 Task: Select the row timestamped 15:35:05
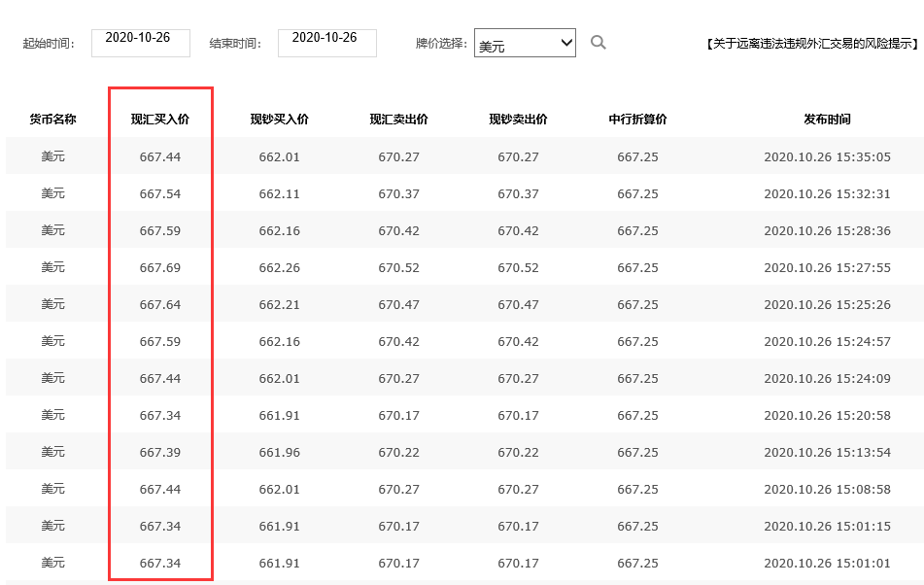(825, 155)
